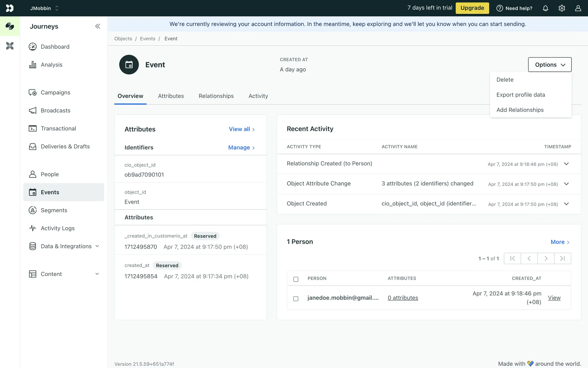Jump to last page of persons

tap(563, 259)
